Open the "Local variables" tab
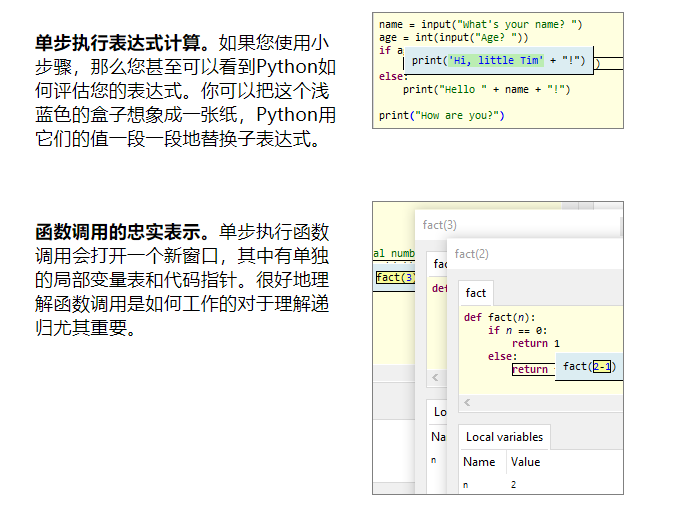The width and height of the screenshot is (688, 514). point(505,437)
